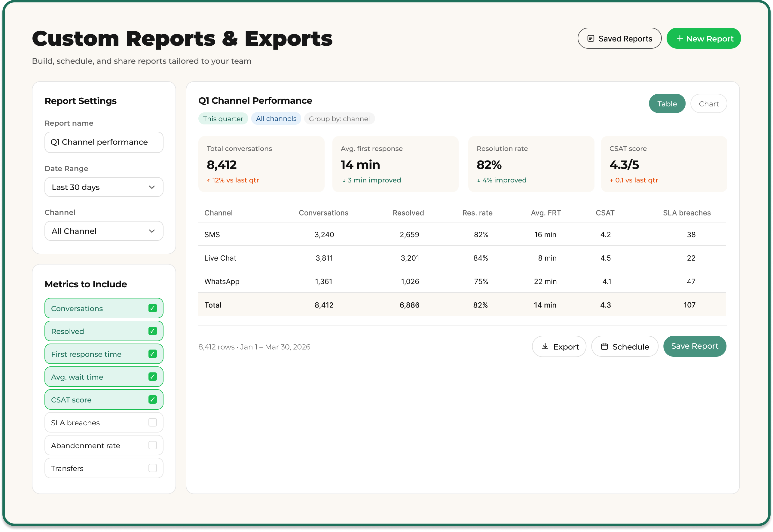Click the Res. rate column header

click(478, 213)
